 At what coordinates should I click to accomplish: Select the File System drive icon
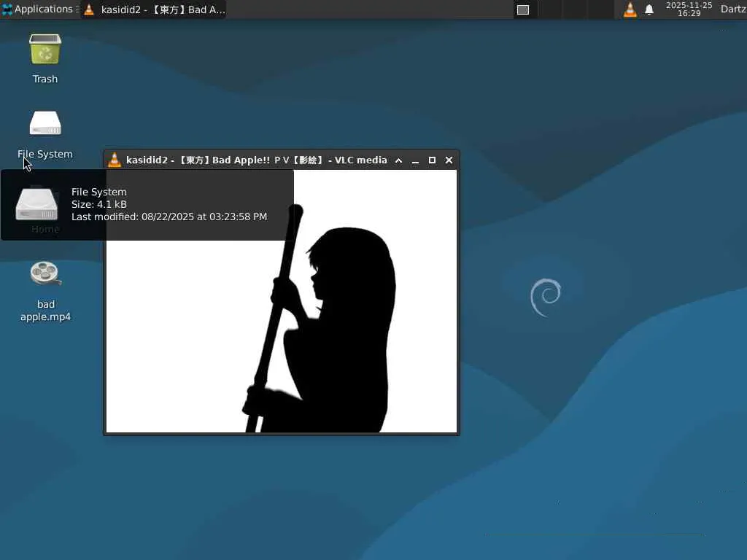click(45, 123)
